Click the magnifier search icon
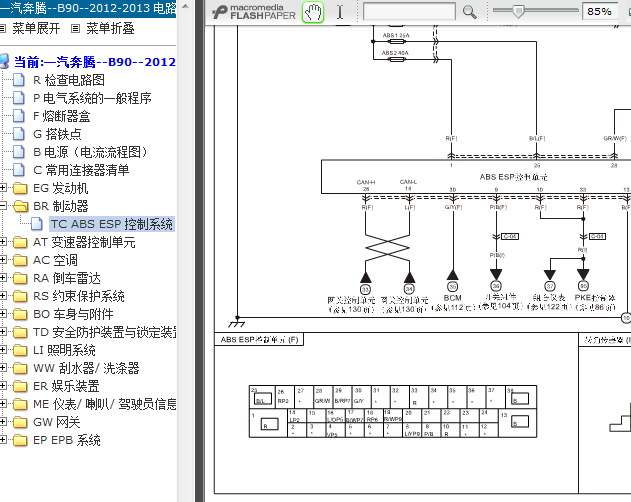631x502 pixels. coord(469,12)
